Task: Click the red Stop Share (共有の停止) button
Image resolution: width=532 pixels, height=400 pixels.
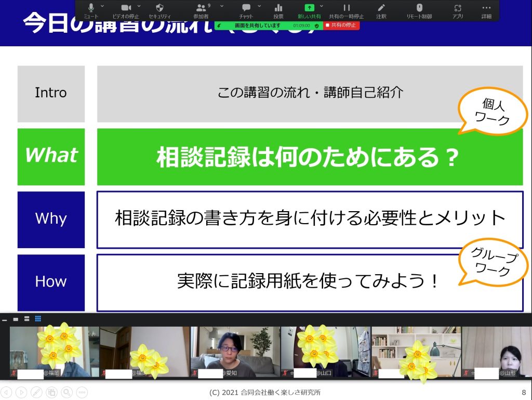Action: [x=341, y=25]
